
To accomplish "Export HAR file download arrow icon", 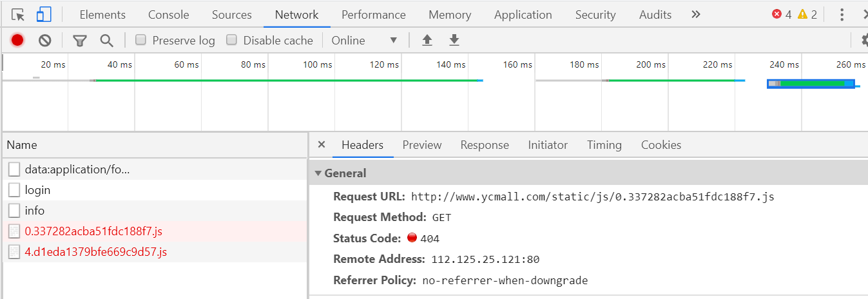I will (454, 41).
